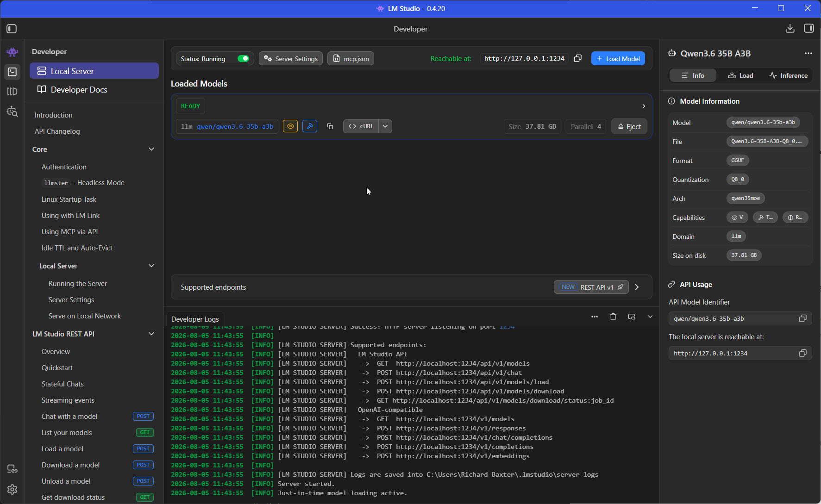Image resolution: width=821 pixels, height=504 pixels.
Task: Open the API Changelog docs page
Action: [x=57, y=131]
